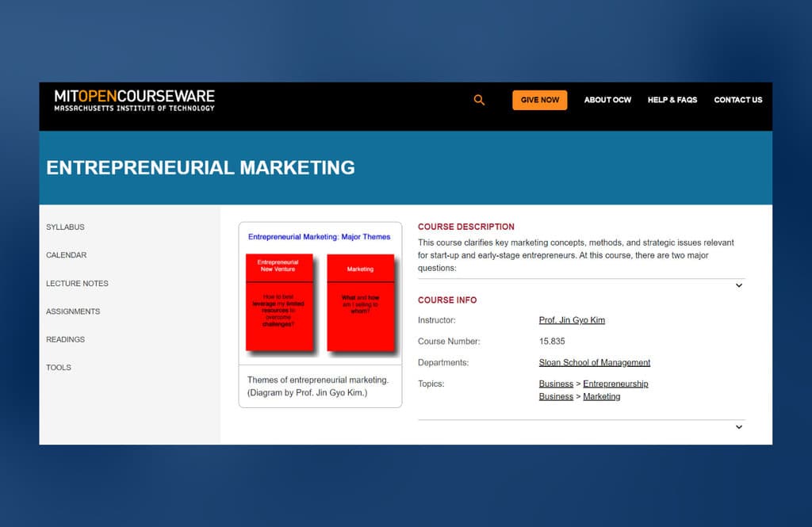Select Assignments in the sidebar
Viewport: 812px width, 527px height.
(73, 311)
